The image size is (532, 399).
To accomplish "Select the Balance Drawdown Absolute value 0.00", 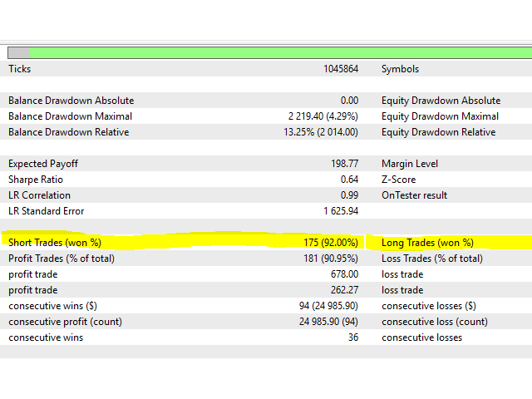I will [x=349, y=101].
